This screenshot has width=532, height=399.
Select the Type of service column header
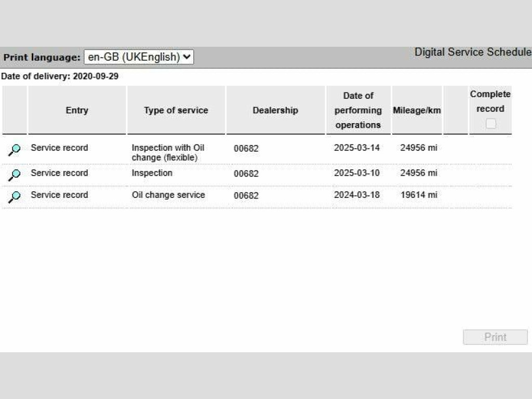click(x=176, y=110)
